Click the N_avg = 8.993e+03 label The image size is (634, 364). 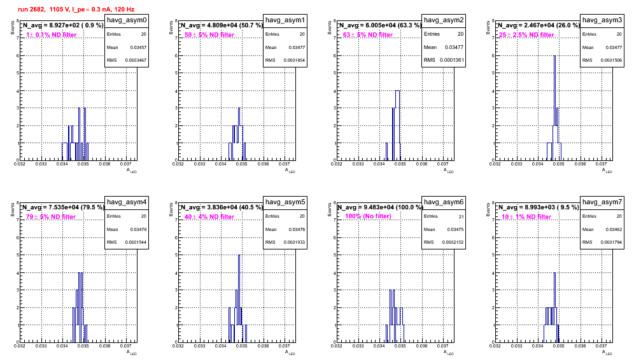[539, 207]
